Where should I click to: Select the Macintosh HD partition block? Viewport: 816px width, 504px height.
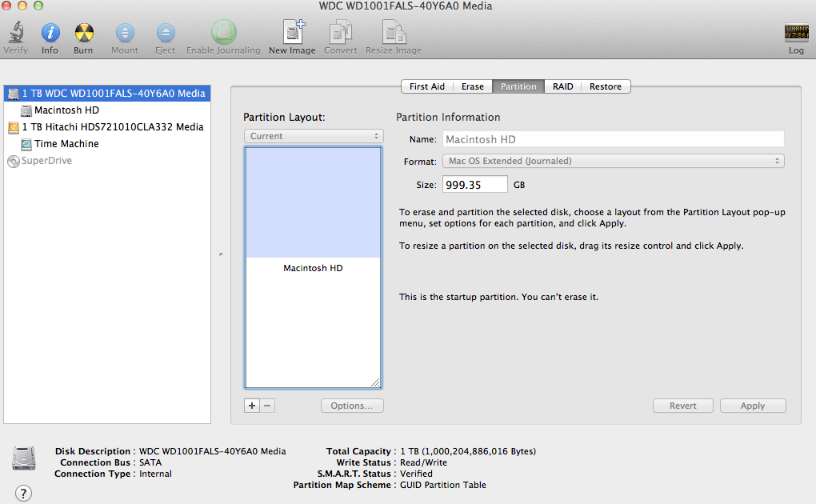314,268
